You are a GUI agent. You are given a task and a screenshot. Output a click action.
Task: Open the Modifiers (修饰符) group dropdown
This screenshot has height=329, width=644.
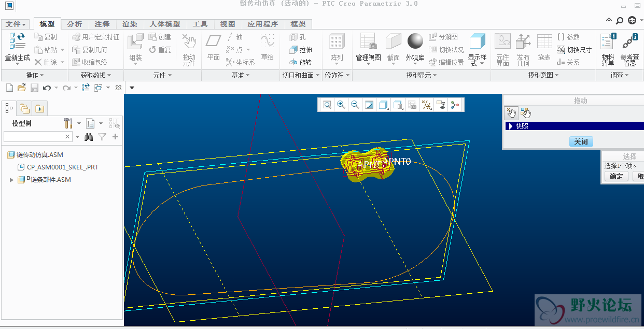point(337,75)
